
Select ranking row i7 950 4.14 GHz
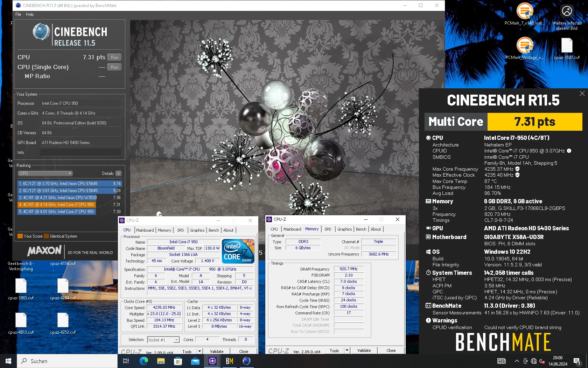70,205
